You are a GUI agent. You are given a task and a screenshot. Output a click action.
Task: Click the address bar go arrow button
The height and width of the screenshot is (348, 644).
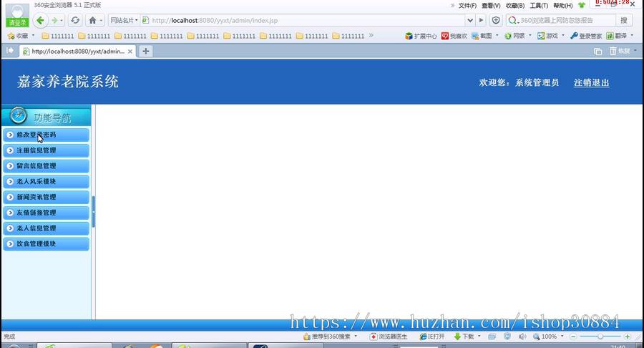pyautogui.click(x=482, y=20)
